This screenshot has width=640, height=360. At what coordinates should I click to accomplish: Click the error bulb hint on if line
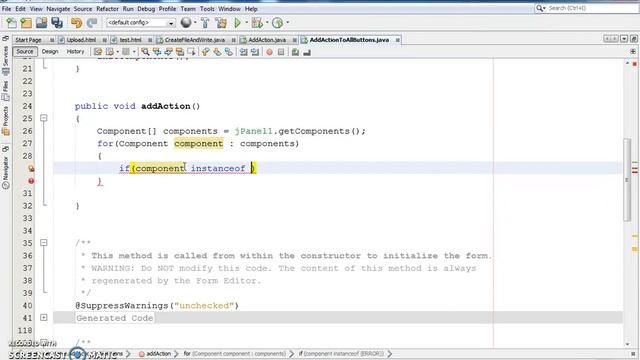[31, 168]
